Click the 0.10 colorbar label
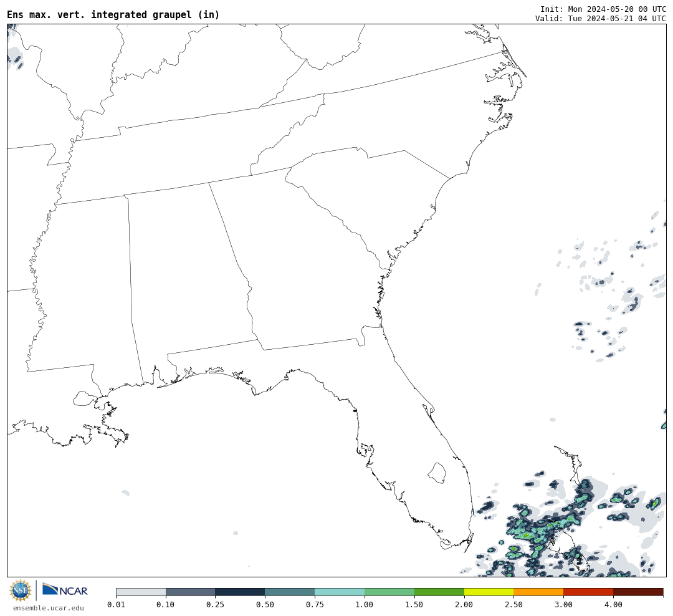 pos(166,605)
